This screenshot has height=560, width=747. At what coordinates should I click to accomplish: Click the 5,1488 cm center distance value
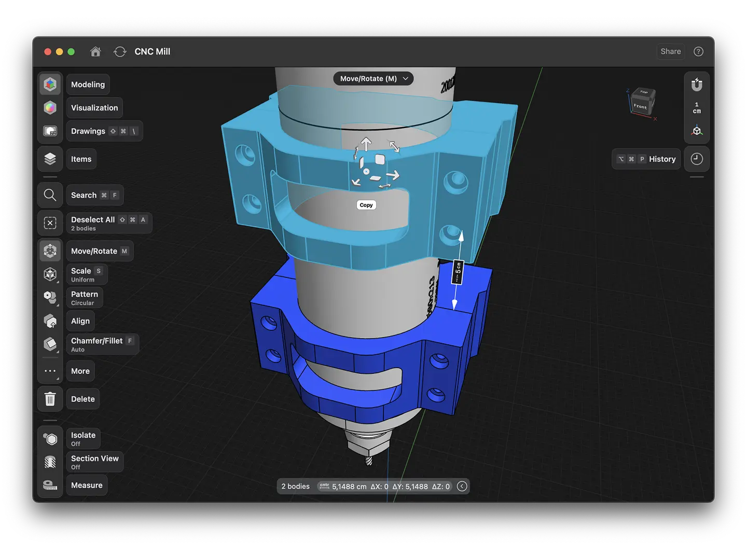349,486
